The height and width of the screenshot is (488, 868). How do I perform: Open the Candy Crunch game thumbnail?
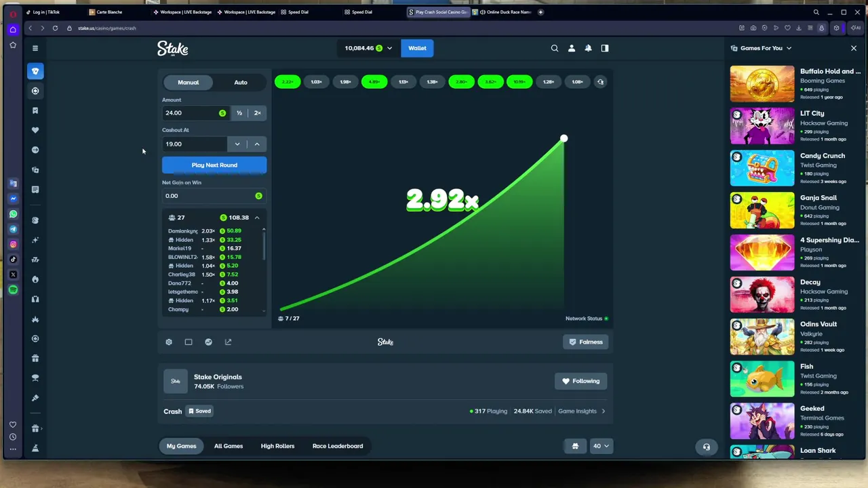click(762, 168)
